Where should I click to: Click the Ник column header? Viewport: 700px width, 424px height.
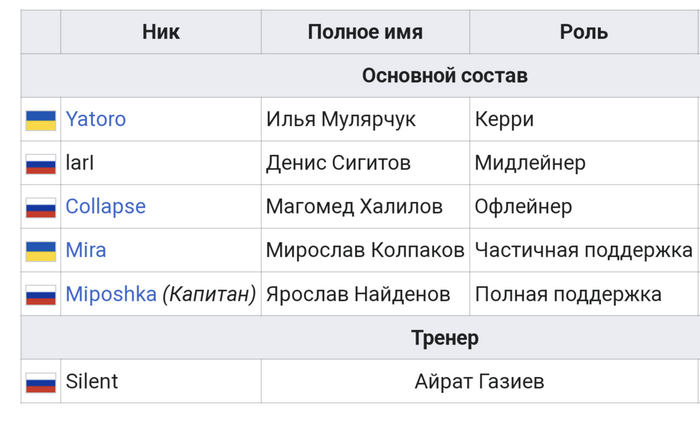[x=161, y=32]
